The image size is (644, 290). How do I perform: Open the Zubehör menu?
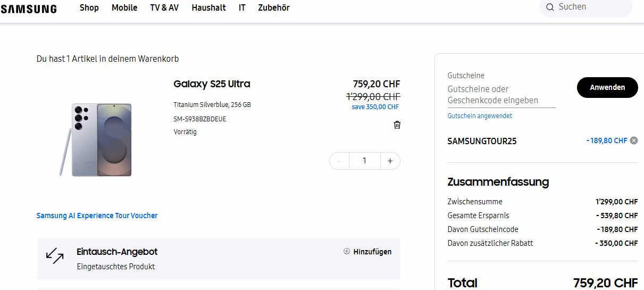tap(274, 7)
